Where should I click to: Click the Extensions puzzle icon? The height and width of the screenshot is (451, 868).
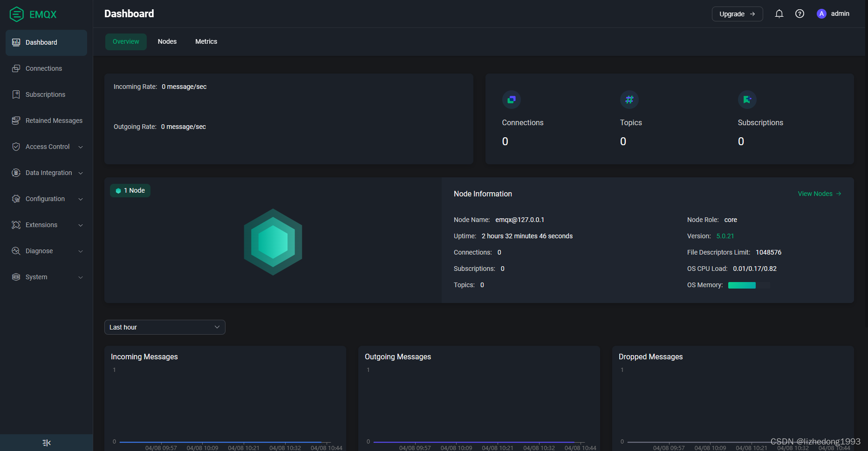tap(16, 225)
